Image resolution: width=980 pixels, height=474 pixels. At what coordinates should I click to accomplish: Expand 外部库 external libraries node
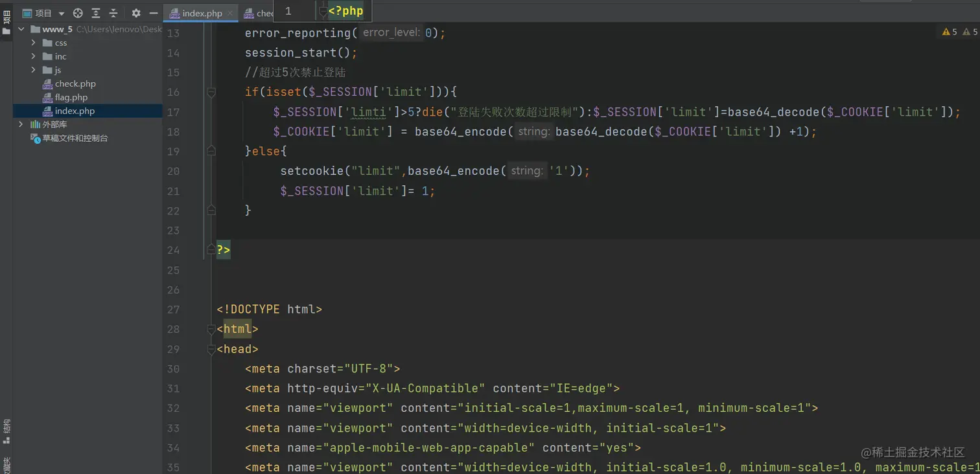(x=21, y=124)
